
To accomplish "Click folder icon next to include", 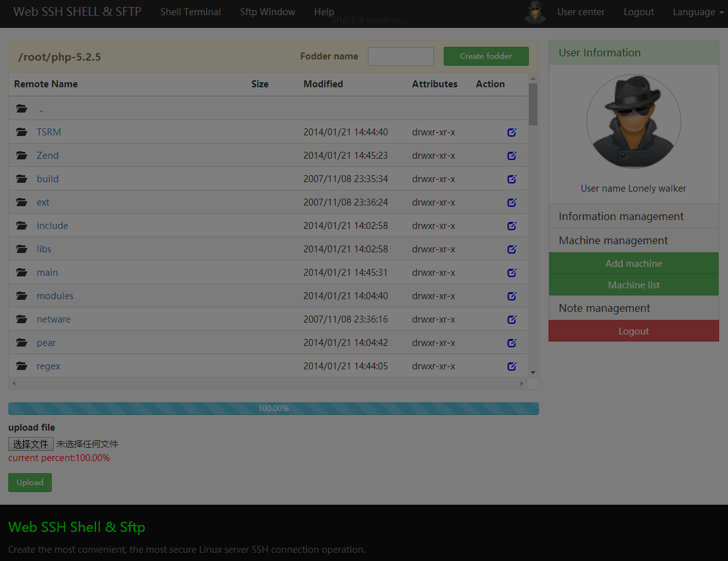I will (22, 225).
